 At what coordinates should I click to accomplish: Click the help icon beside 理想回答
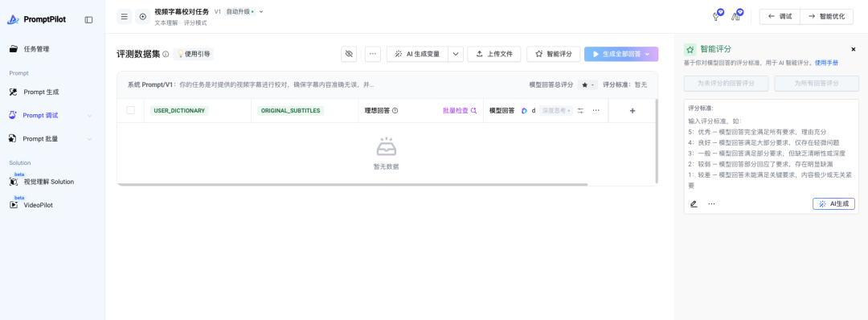click(x=395, y=111)
